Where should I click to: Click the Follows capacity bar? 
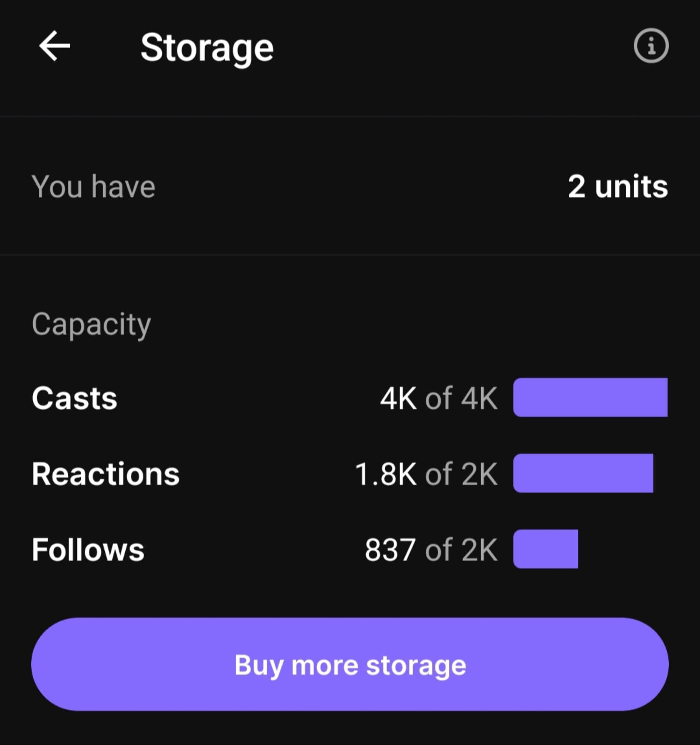tap(546, 549)
